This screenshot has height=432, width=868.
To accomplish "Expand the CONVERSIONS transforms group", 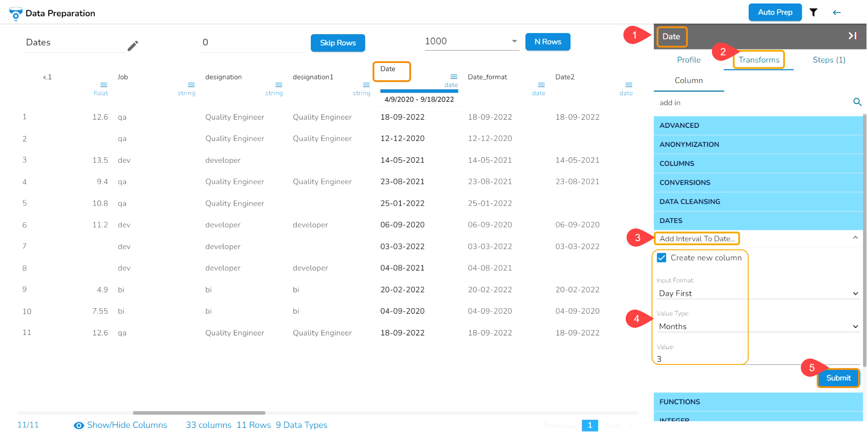I will (x=758, y=183).
